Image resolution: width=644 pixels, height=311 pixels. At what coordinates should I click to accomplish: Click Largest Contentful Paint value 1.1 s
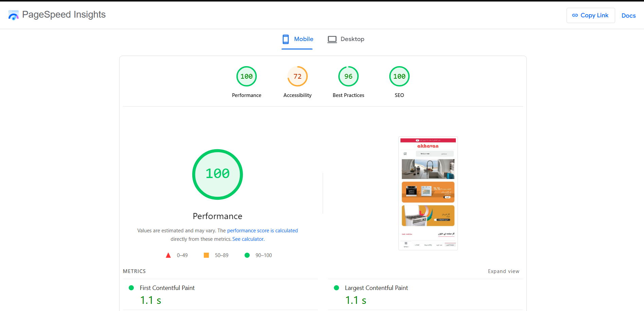tap(356, 300)
